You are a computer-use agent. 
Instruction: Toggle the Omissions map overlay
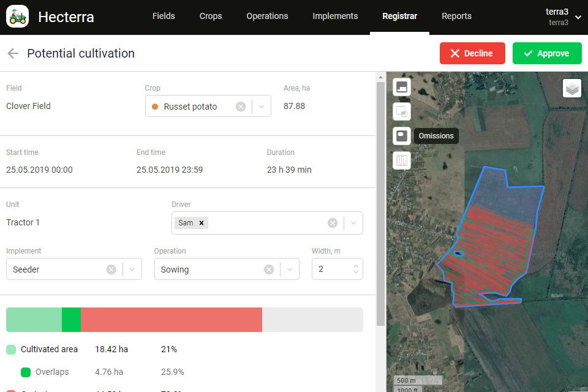[402, 136]
